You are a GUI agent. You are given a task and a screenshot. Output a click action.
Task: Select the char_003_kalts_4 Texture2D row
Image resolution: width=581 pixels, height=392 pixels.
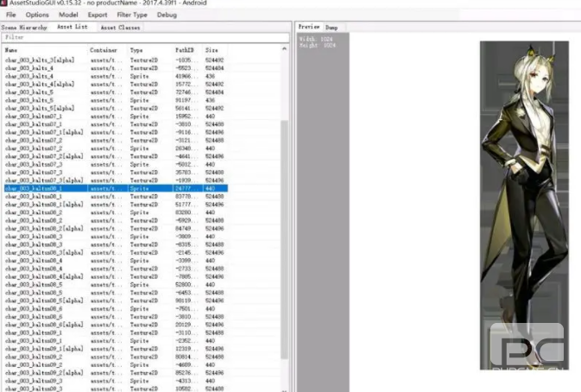[x=116, y=68]
